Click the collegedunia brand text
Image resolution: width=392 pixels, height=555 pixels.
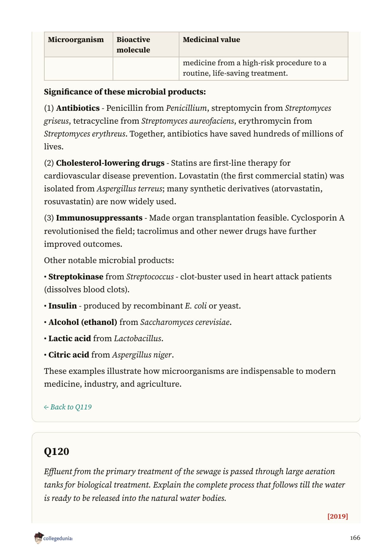point(58,539)
